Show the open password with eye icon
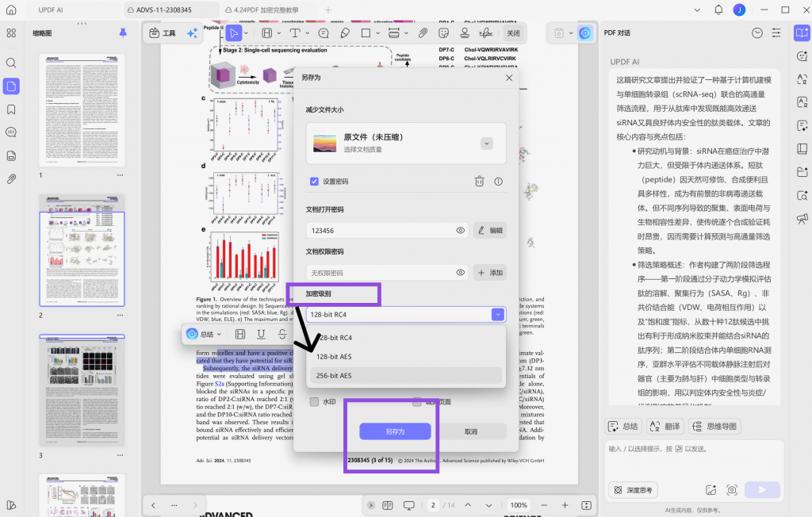This screenshot has height=517, width=812. tap(461, 231)
